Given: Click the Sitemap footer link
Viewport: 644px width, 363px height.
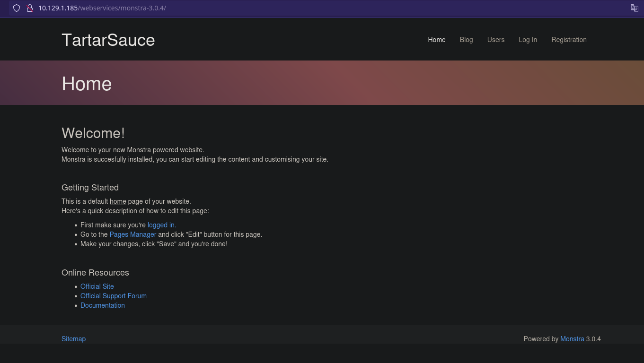Looking at the screenshot, I should (x=73, y=339).
